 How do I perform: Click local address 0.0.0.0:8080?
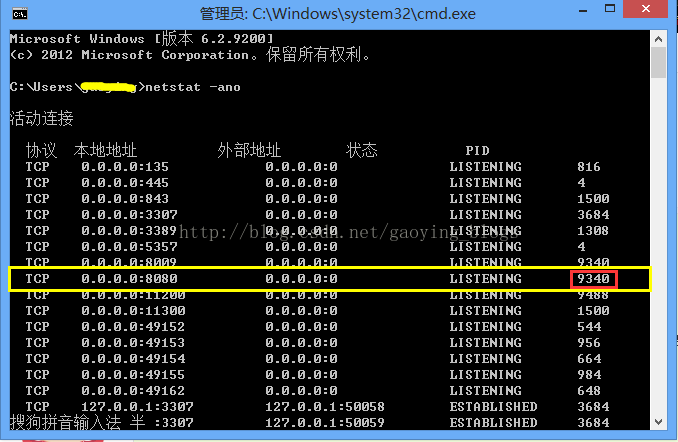129,279
